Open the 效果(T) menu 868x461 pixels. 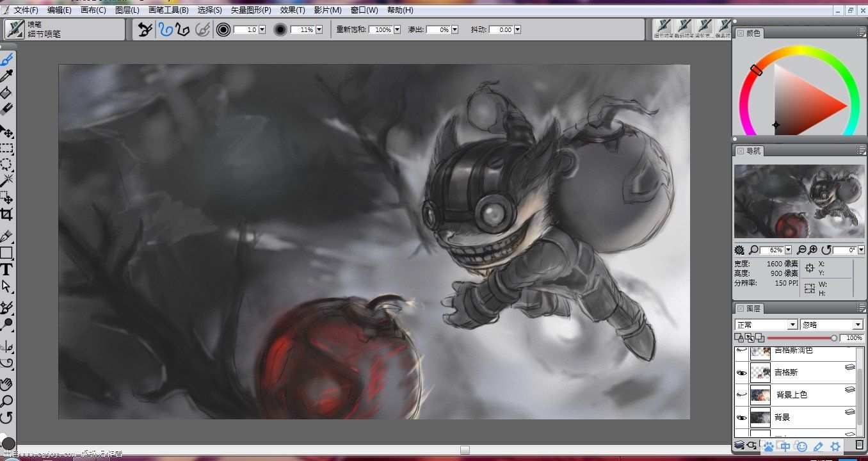[293, 10]
